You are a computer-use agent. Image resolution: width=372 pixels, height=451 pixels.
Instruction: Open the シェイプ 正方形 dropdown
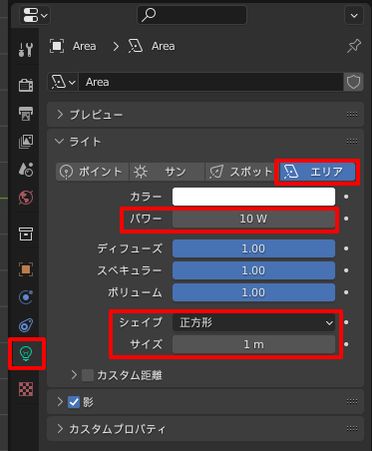pos(254,322)
